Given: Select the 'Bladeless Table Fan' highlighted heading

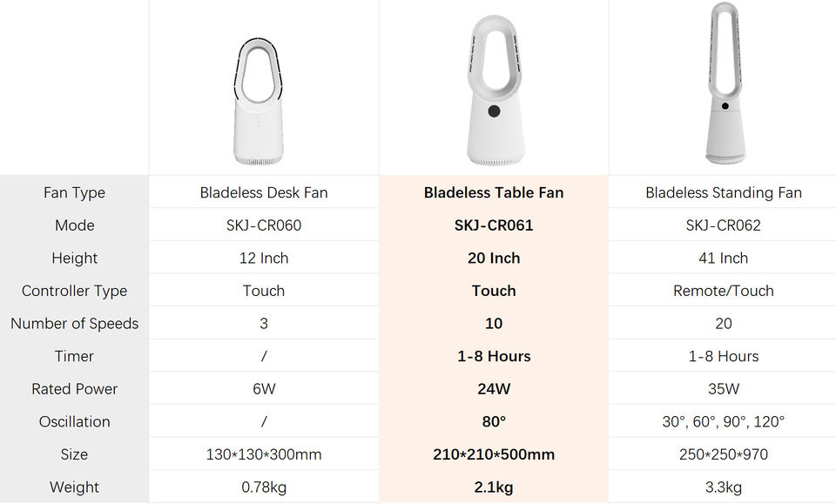Looking at the screenshot, I should (x=494, y=192).
